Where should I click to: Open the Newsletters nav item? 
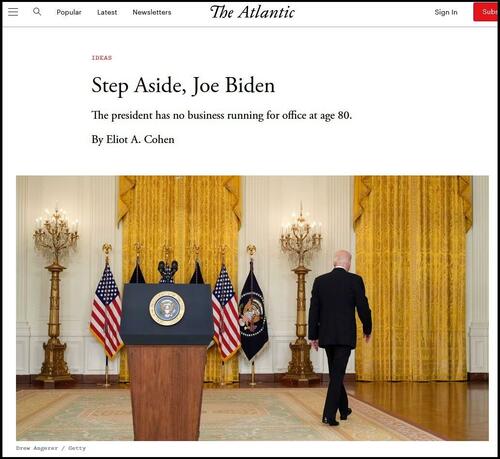click(x=152, y=12)
